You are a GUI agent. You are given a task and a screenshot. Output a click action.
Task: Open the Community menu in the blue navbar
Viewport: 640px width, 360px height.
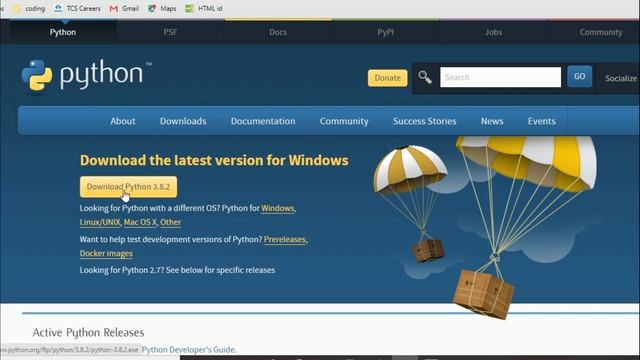click(x=344, y=121)
